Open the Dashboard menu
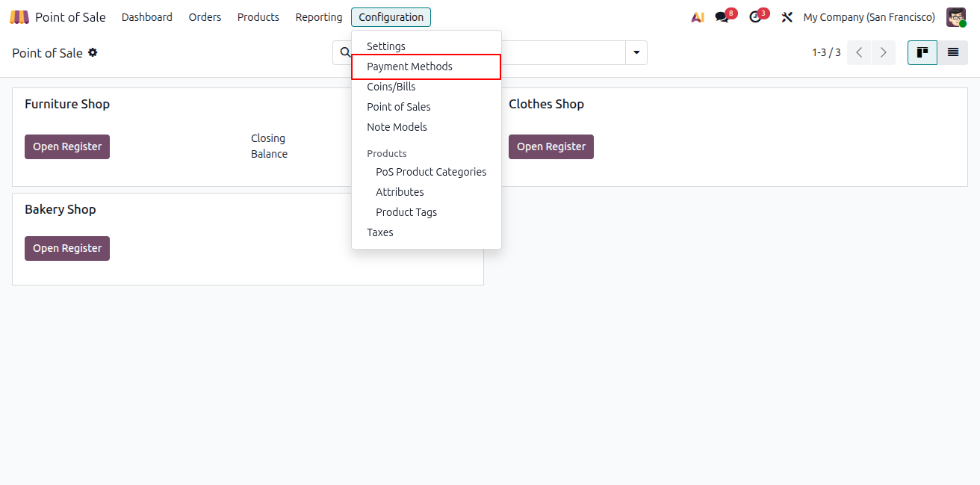Screen dimensions: 980x485 [x=147, y=17]
